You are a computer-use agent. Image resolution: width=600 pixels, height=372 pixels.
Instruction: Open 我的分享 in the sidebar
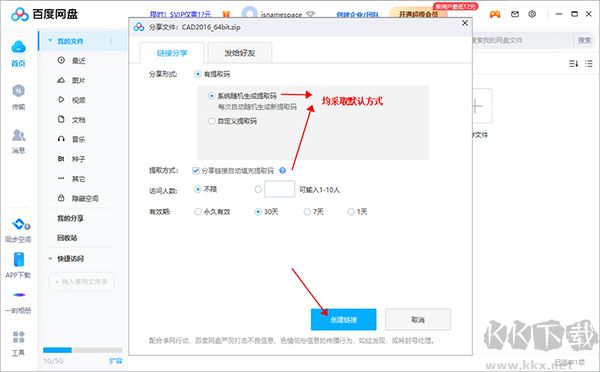pos(70,218)
